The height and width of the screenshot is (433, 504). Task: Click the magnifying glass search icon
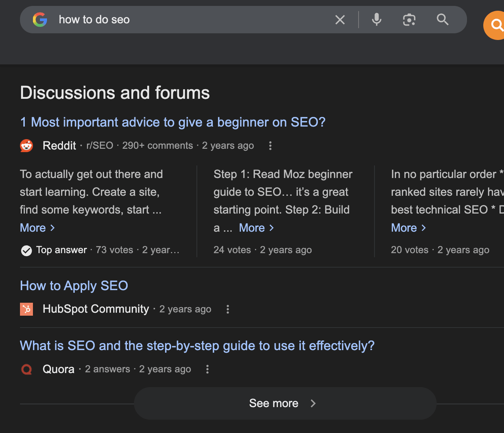(442, 20)
